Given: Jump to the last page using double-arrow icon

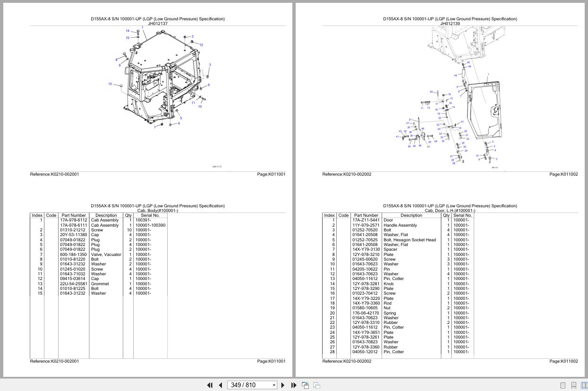Looking at the screenshot, I should click(x=293, y=385).
